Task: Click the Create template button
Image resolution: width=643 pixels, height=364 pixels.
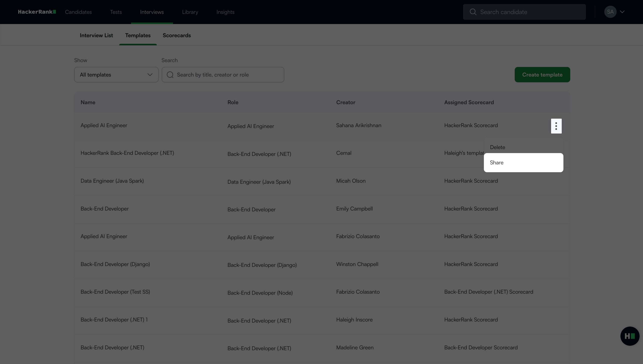Action: click(x=542, y=75)
